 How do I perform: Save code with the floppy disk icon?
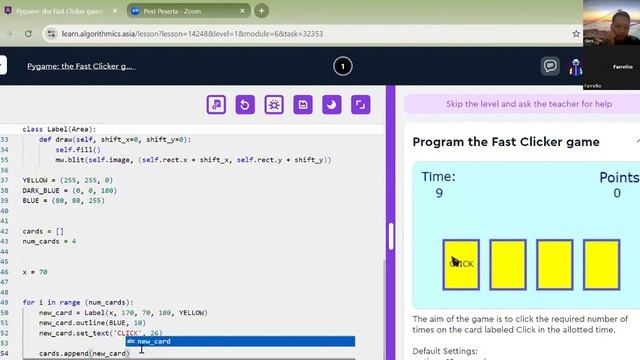point(303,105)
